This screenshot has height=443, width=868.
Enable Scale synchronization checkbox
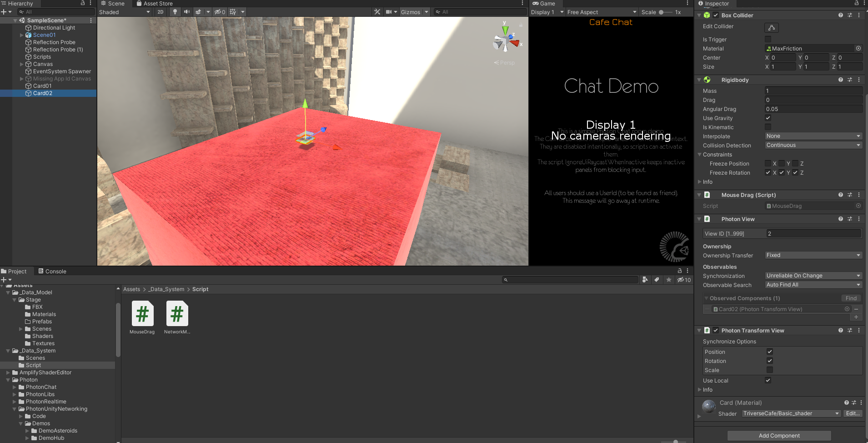point(769,370)
